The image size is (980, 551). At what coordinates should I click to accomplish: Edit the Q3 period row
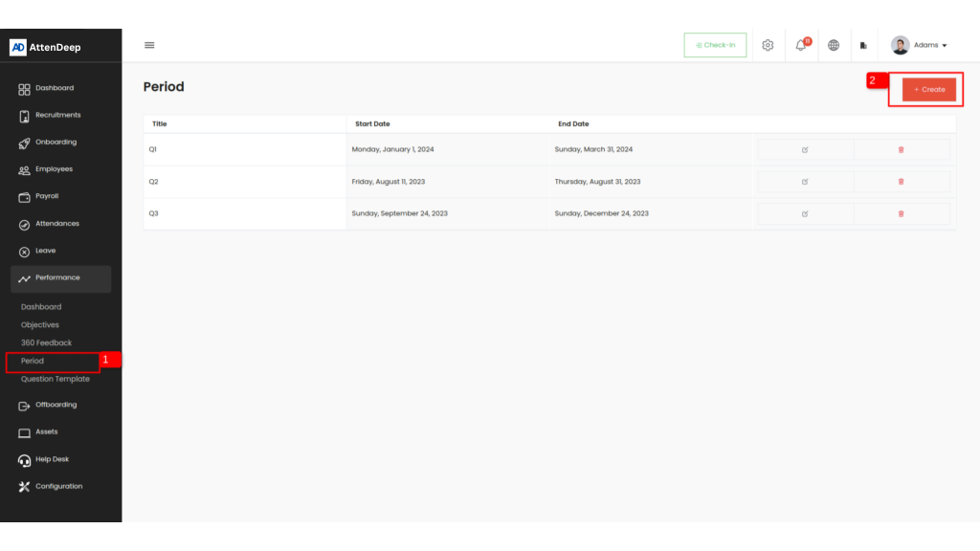pos(805,213)
